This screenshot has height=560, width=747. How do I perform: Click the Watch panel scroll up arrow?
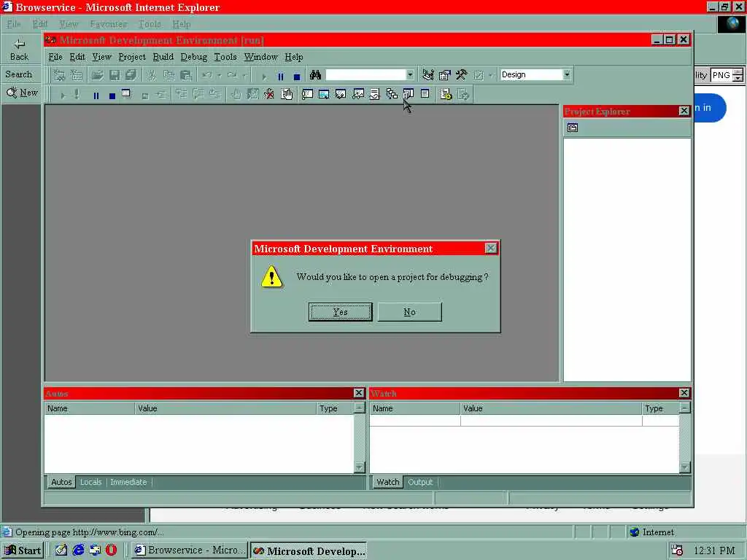(684, 408)
